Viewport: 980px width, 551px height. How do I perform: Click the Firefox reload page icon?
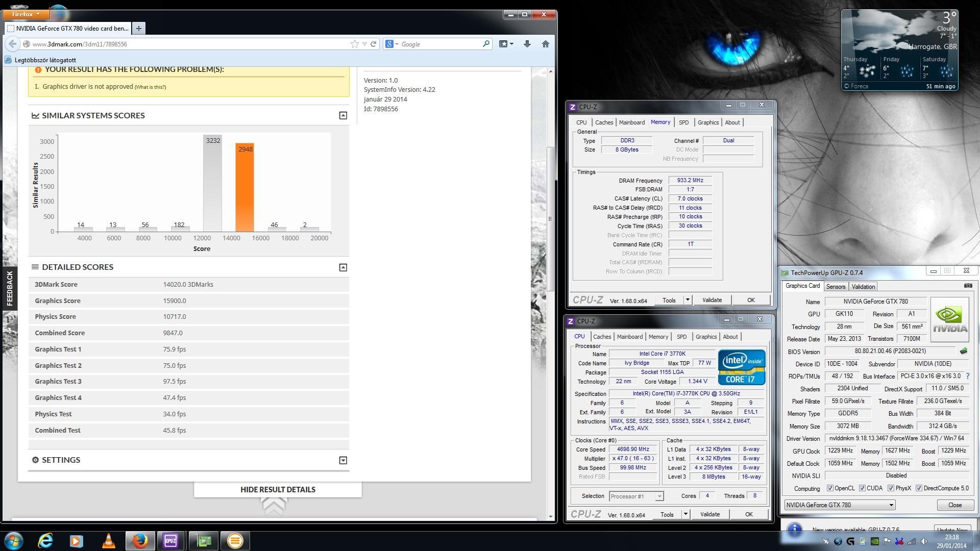pyautogui.click(x=373, y=44)
